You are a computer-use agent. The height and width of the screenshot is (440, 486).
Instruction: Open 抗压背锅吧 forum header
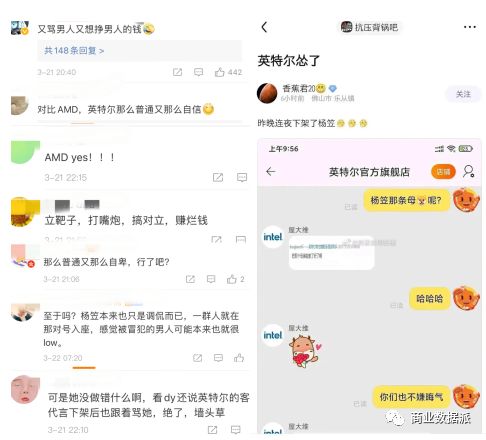click(x=369, y=27)
